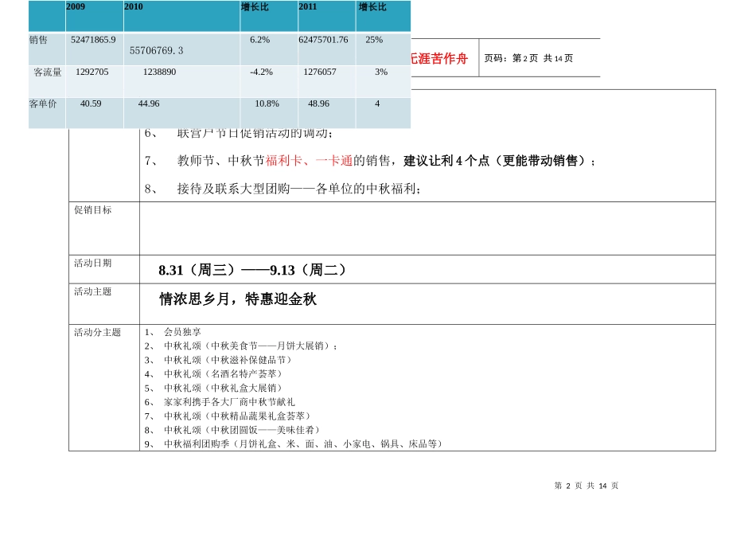Click item 中秋福利团购季
Screen dimensions: 756x535
point(197,443)
